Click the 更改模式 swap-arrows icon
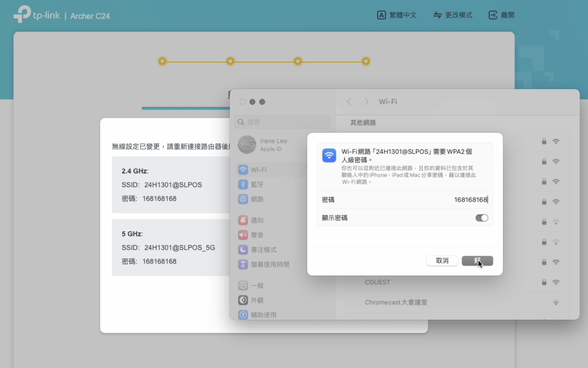This screenshot has width=588, height=368. 437,15
